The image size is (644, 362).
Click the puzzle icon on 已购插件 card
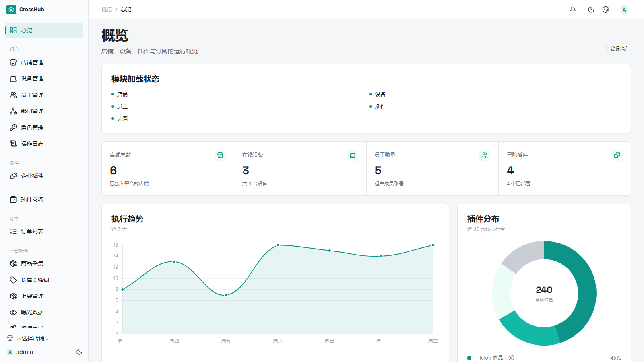point(617,155)
